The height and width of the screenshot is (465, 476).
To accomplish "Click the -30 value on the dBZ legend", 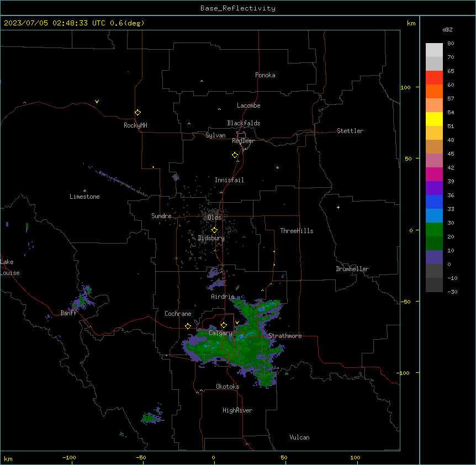I will click(452, 292).
